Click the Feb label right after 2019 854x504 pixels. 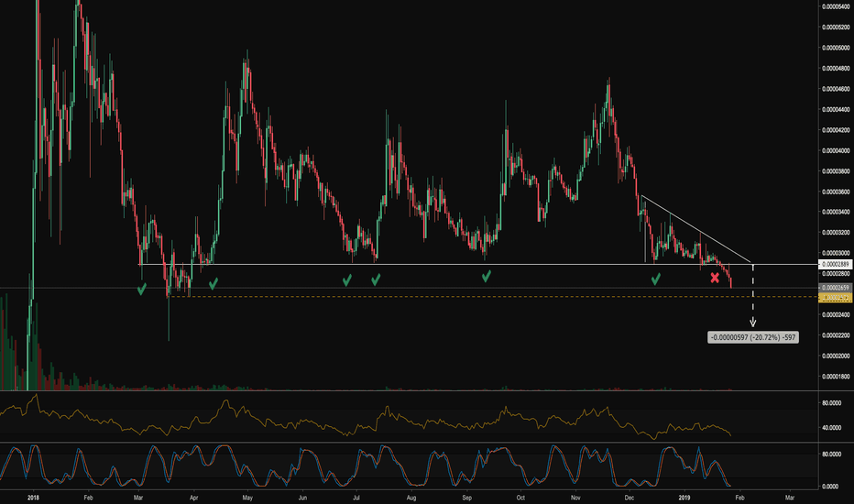click(739, 498)
